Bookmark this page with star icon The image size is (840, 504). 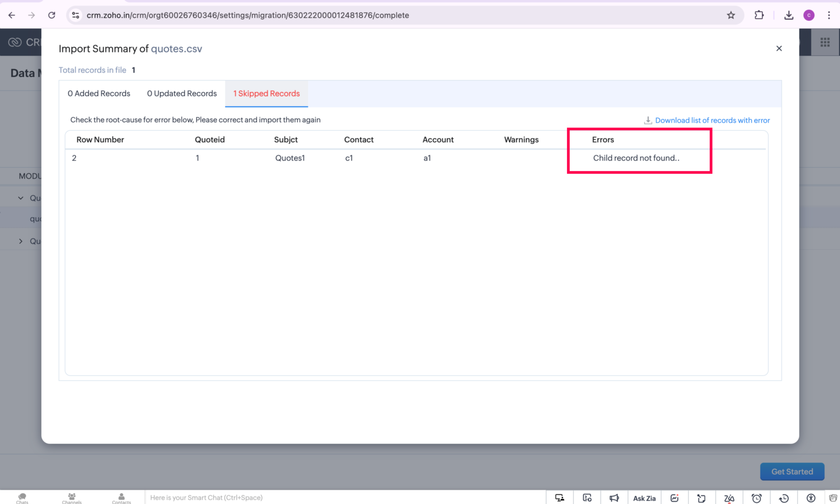(x=731, y=15)
